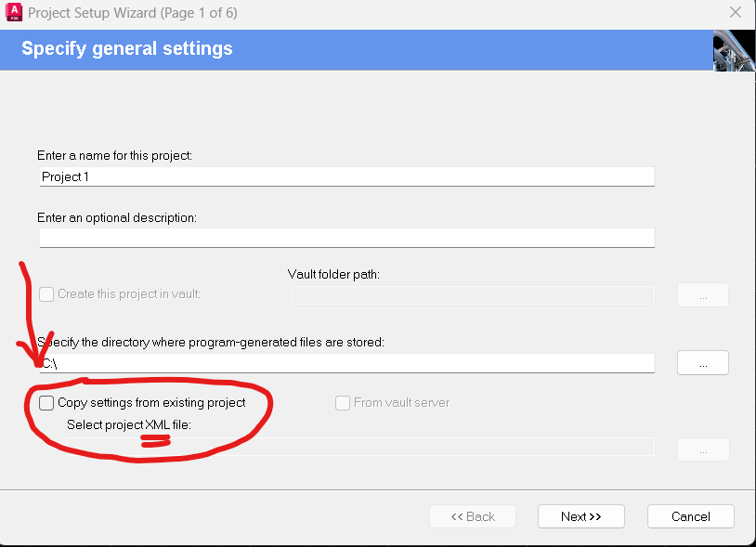This screenshot has width=756, height=547.
Task: Click the project name field containing Project 1
Action: point(346,176)
